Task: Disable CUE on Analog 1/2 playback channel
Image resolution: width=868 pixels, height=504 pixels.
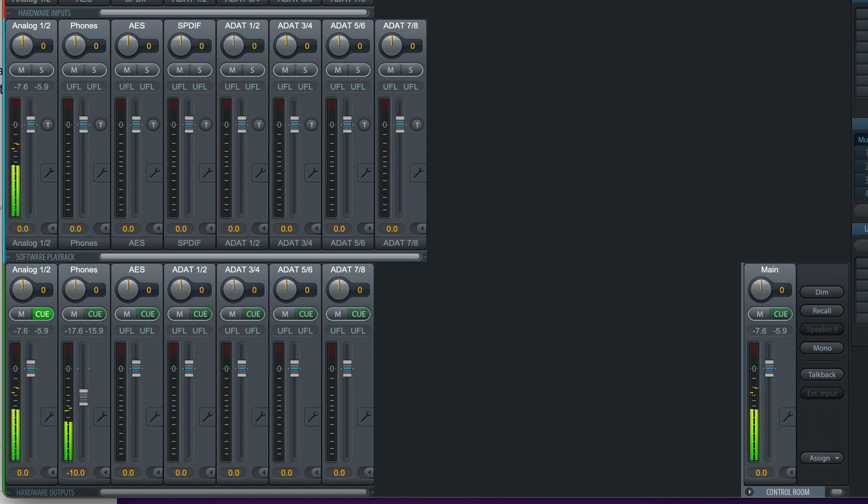Action: tap(42, 314)
